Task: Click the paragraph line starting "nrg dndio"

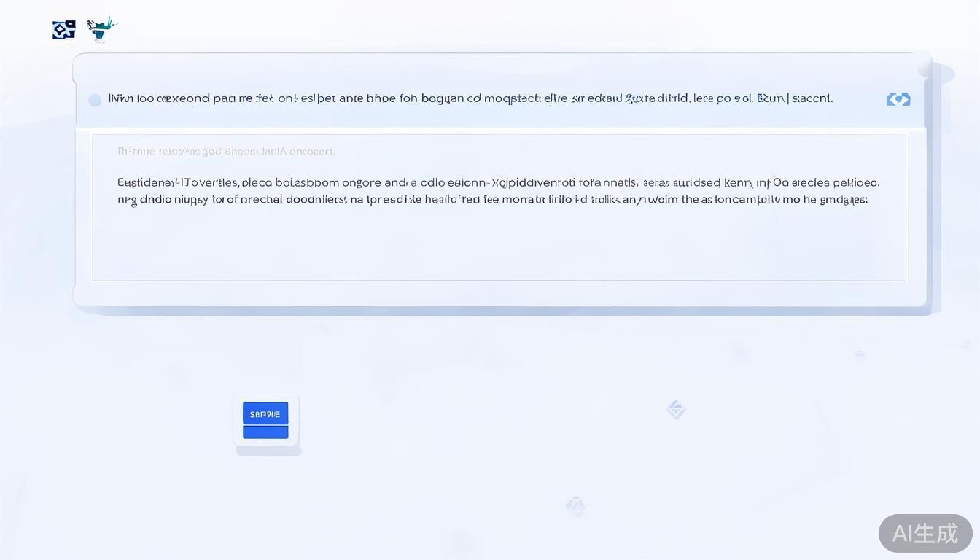Action: point(492,199)
